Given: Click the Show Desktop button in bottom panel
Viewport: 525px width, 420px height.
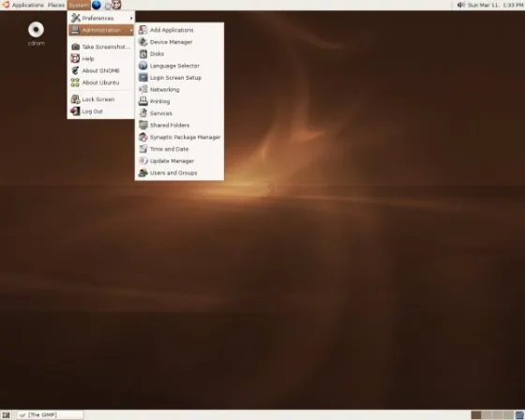Looking at the screenshot, I should pos(6,415).
